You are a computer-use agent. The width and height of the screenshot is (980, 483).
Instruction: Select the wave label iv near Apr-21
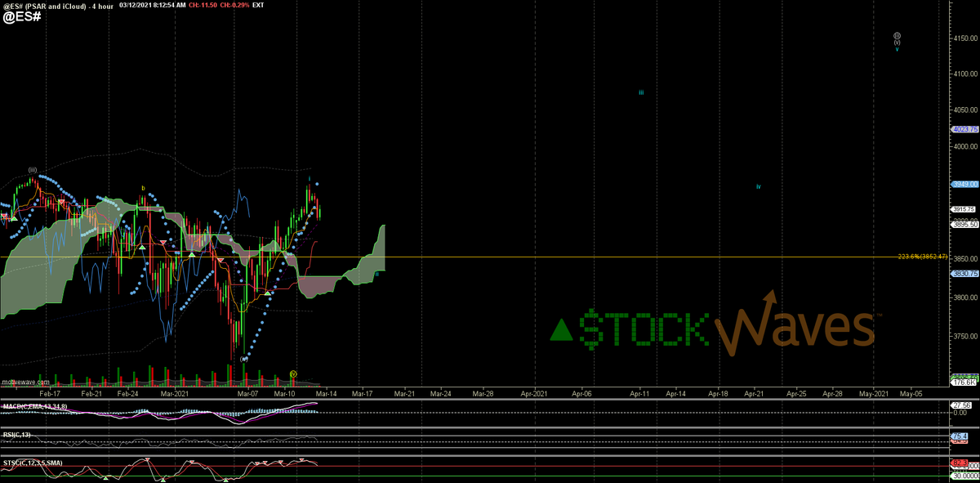759,186
